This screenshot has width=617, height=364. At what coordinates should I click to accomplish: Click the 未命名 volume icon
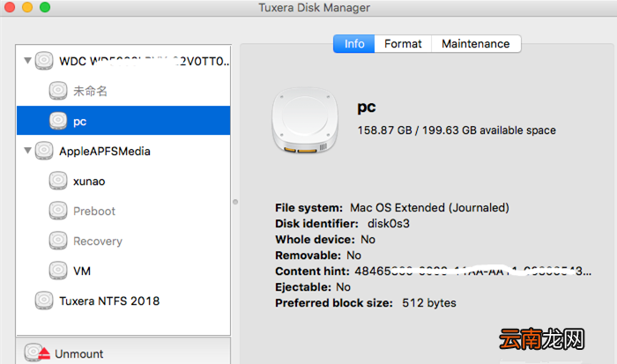[x=58, y=91]
